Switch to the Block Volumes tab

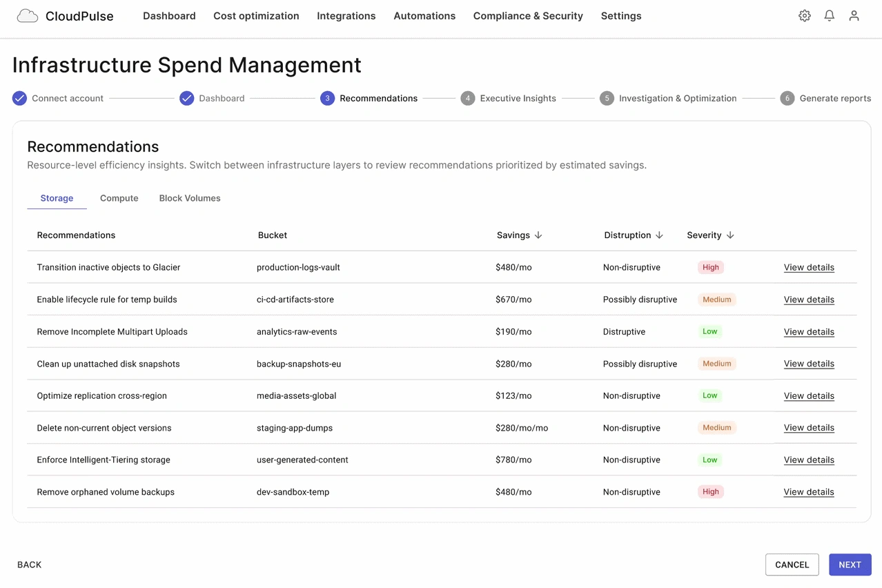190,198
